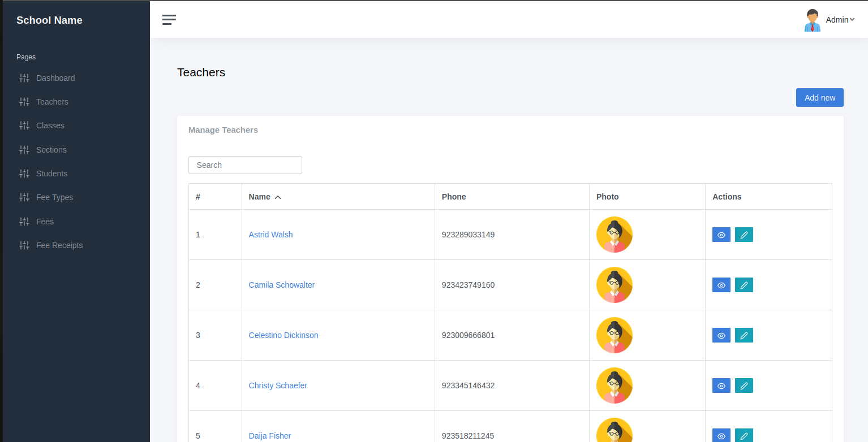Open Classes page from sidebar

pos(50,125)
